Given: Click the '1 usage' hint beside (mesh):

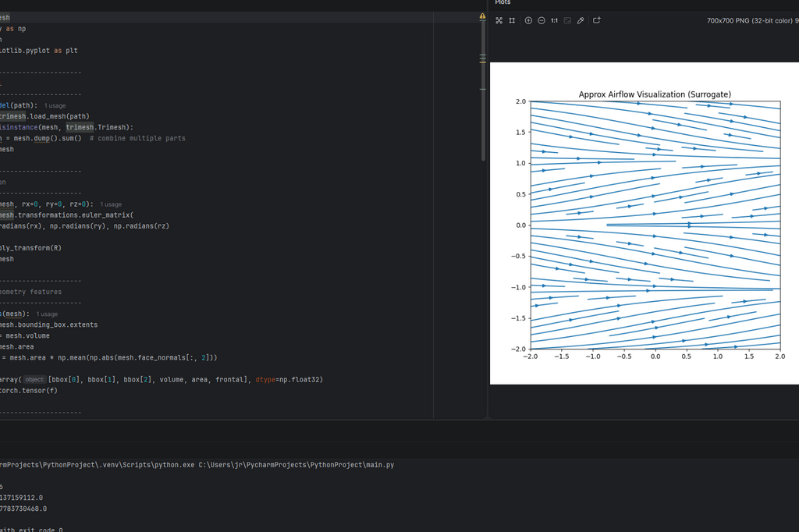Looking at the screenshot, I should pyautogui.click(x=47, y=314).
